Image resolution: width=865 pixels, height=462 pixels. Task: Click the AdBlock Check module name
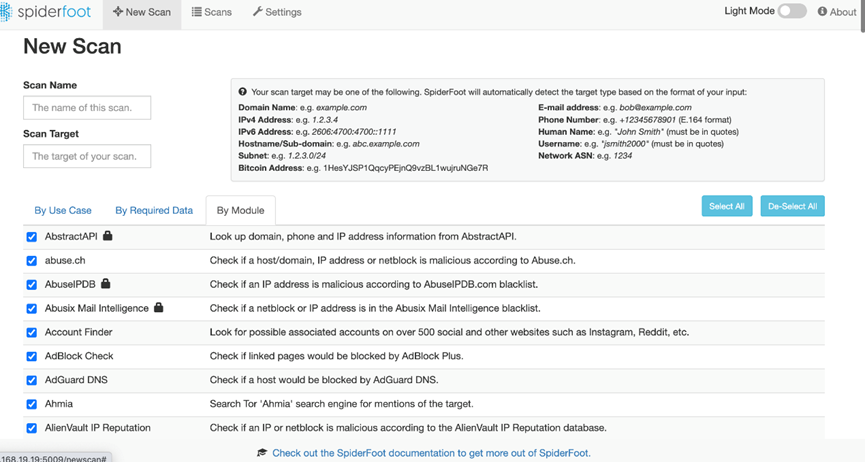click(79, 356)
